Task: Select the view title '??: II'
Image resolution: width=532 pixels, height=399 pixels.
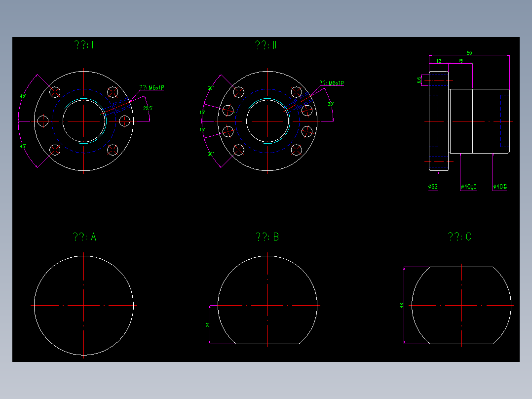Action: (x=265, y=45)
